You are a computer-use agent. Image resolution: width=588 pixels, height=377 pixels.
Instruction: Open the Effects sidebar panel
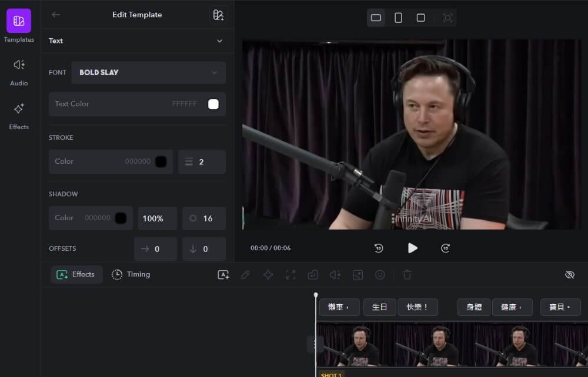(19, 115)
